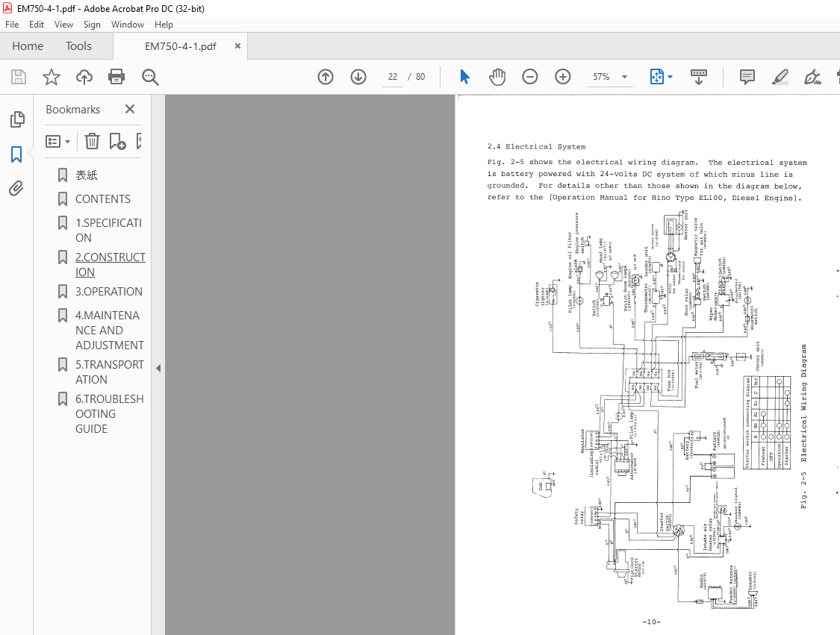Click the page number field showing 22

(x=393, y=77)
